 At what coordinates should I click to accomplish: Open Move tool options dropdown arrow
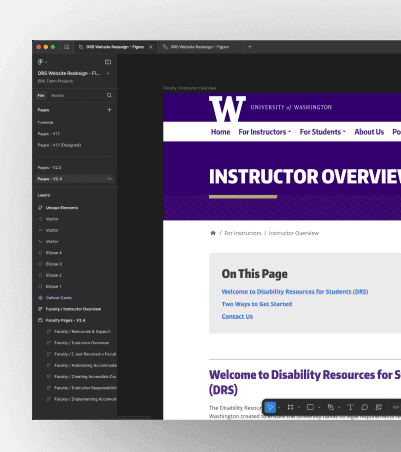click(x=279, y=407)
